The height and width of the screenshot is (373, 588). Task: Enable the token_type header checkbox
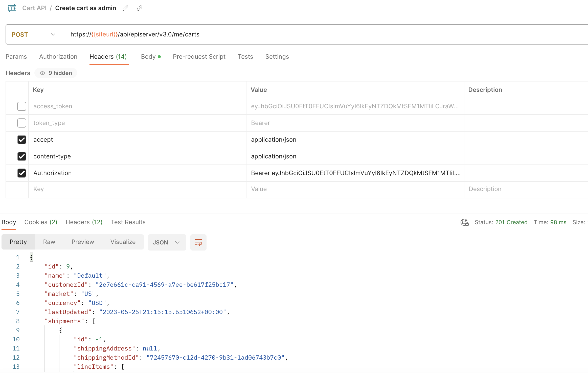(x=22, y=123)
